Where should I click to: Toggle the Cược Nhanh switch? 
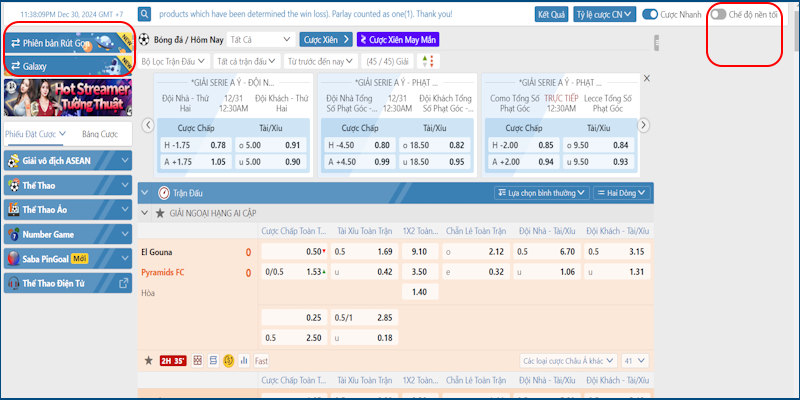click(x=651, y=15)
